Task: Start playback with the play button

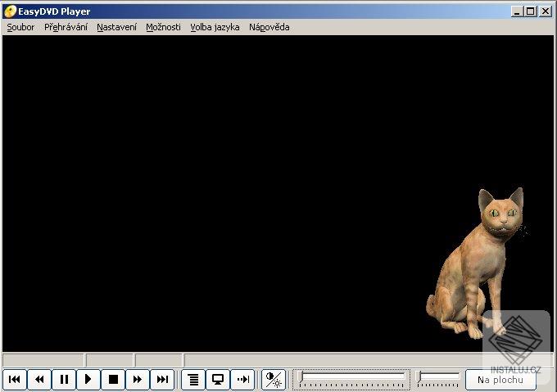Action: point(88,379)
